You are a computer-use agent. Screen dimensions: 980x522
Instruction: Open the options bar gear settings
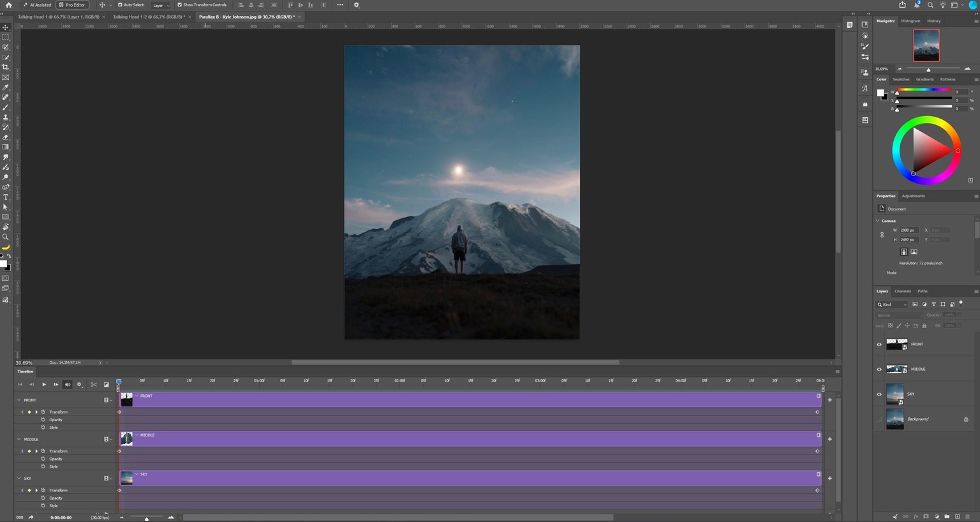(x=356, y=5)
